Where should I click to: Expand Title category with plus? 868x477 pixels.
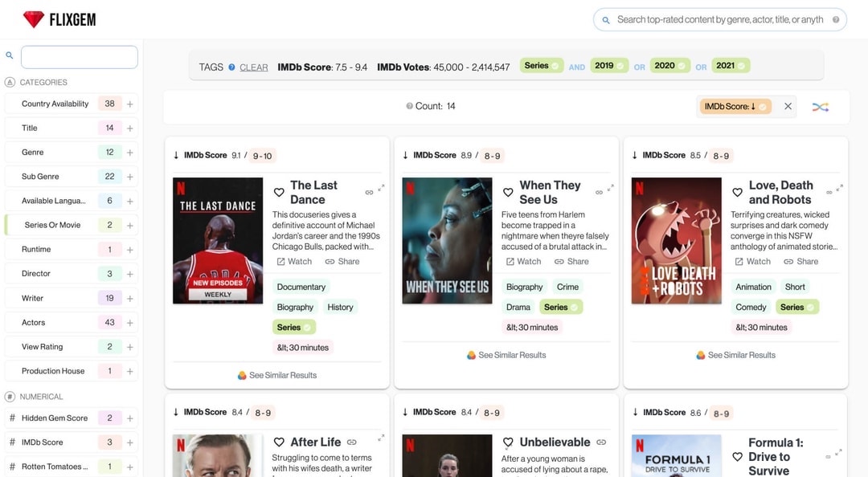tap(129, 128)
